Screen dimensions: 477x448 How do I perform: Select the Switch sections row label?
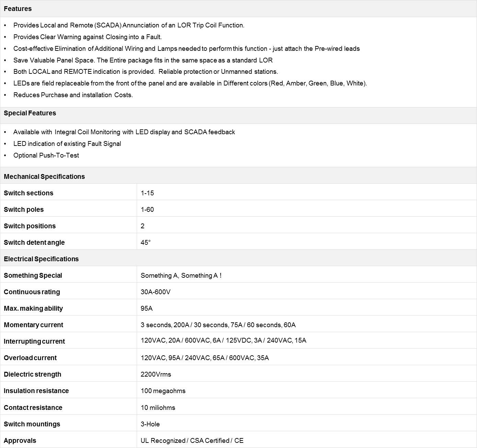[x=28, y=193]
